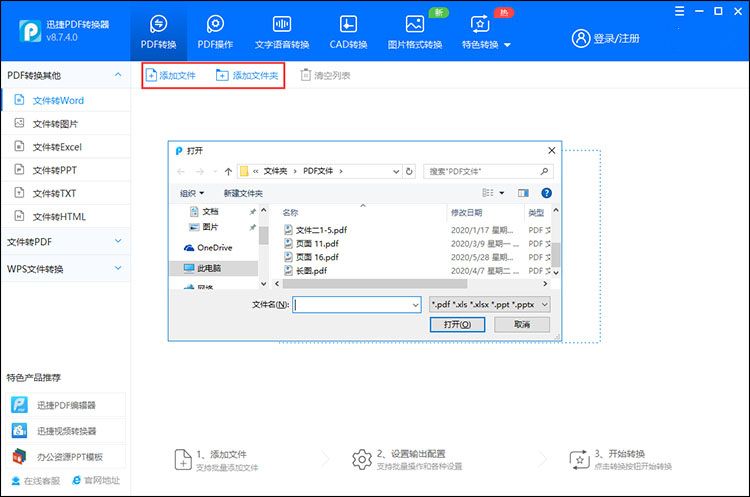Click the 搜索"PDF文件" search box
This screenshot has height=497, width=750.
click(488, 171)
